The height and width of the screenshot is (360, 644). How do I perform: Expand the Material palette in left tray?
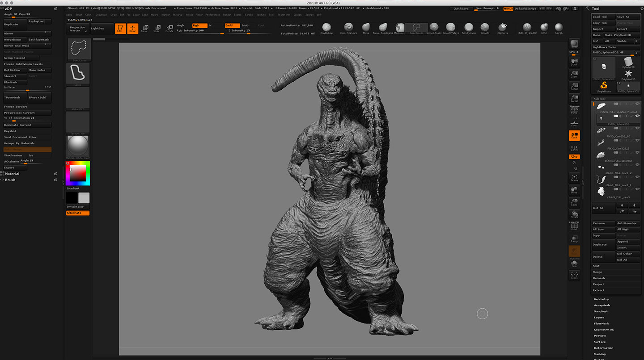pos(12,174)
